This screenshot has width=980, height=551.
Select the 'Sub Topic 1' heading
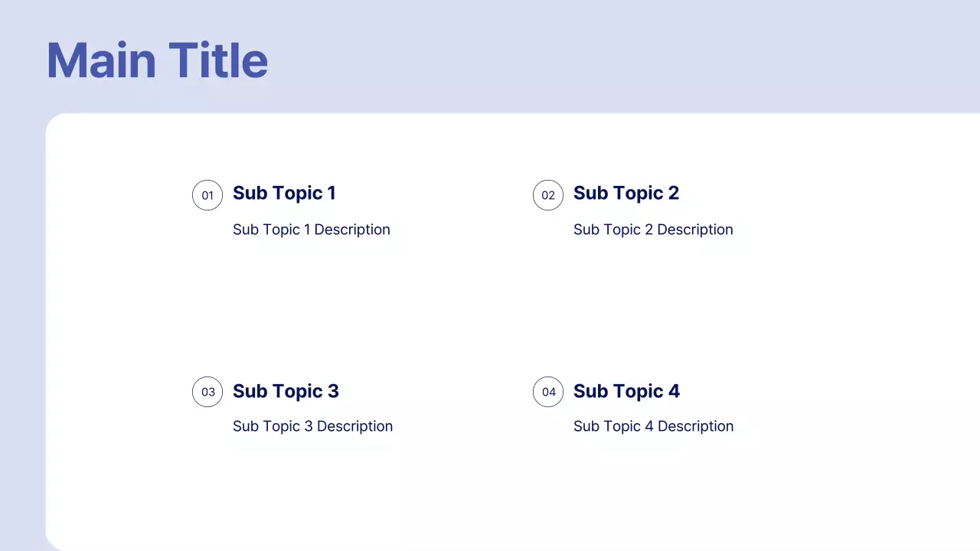pos(284,193)
